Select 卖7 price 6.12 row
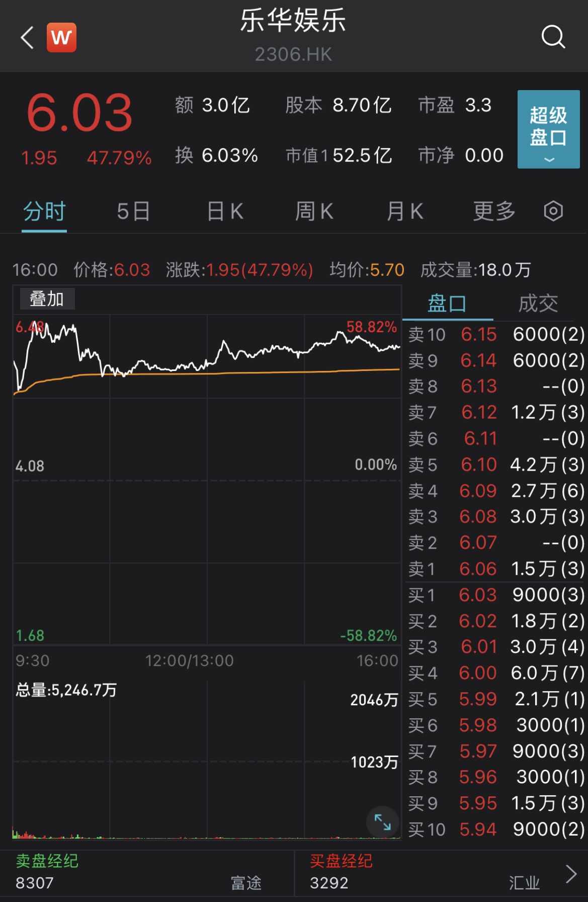 click(496, 412)
